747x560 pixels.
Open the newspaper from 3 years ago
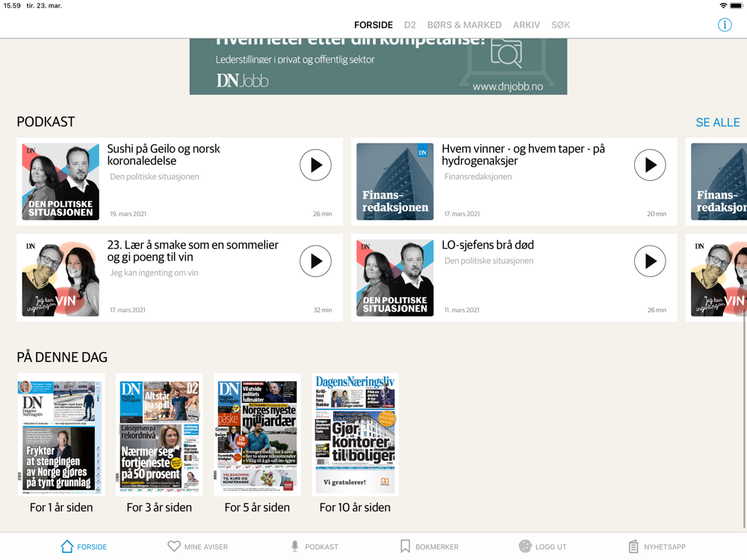pyautogui.click(x=159, y=435)
